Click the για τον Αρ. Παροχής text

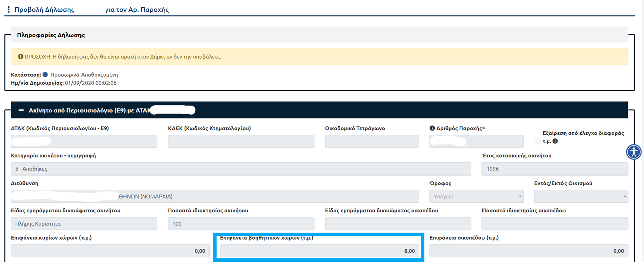tap(137, 10)
